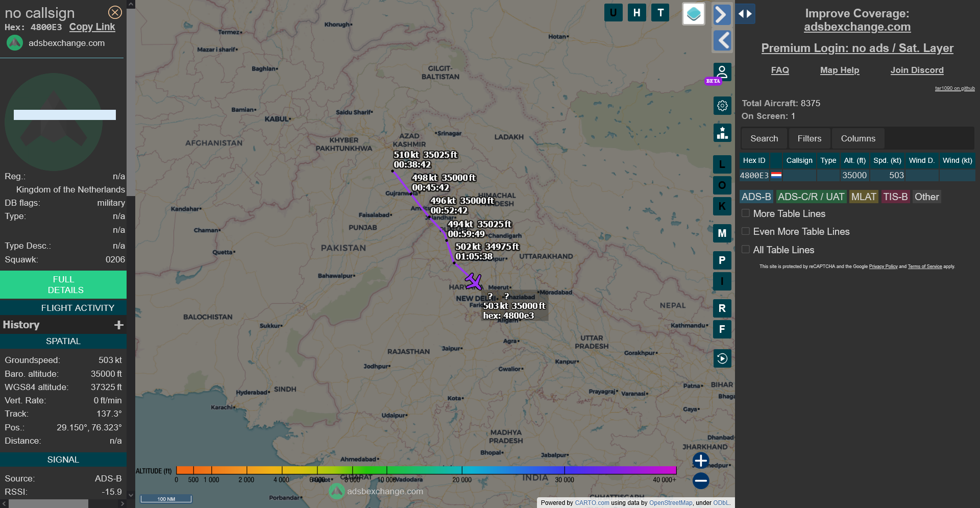Toggle the O map button
This screenshot has width=980, height=508.
(722, 185)
